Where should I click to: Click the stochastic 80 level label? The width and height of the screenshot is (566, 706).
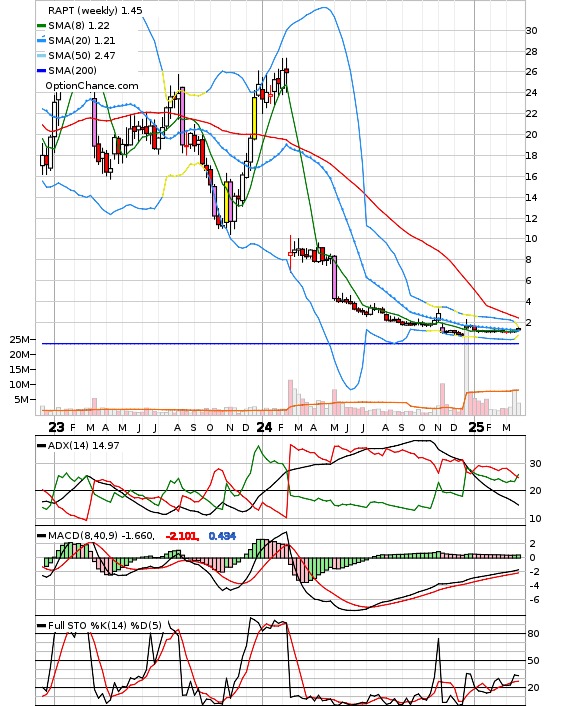click(x=534, y=634)
